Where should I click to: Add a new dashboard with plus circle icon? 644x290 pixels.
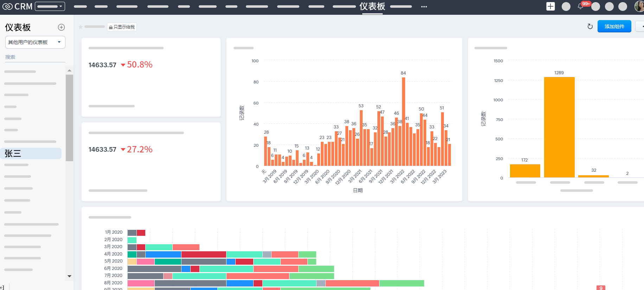click(61, 27)
